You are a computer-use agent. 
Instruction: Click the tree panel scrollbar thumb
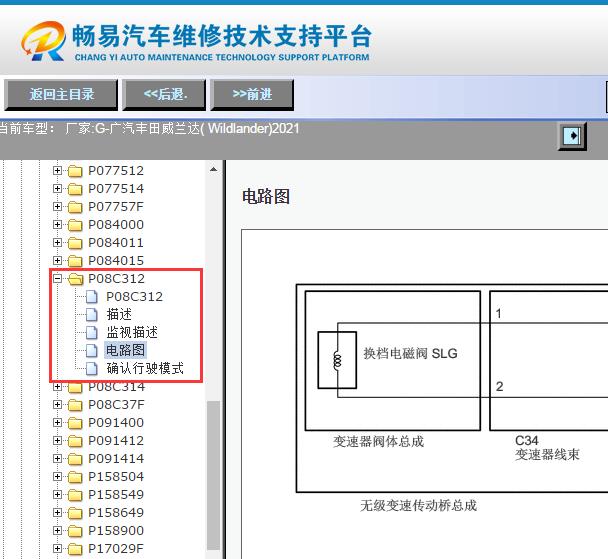[x=213, y=475]
